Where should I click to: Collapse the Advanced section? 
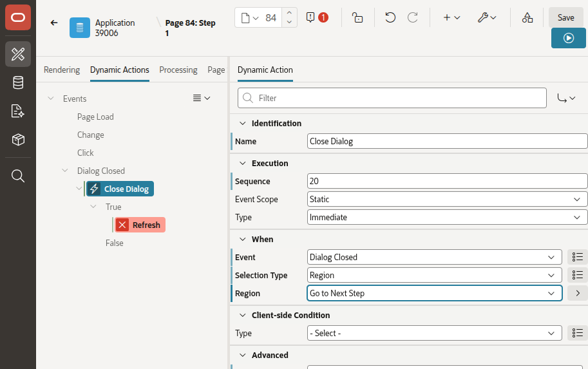point(243,355)
